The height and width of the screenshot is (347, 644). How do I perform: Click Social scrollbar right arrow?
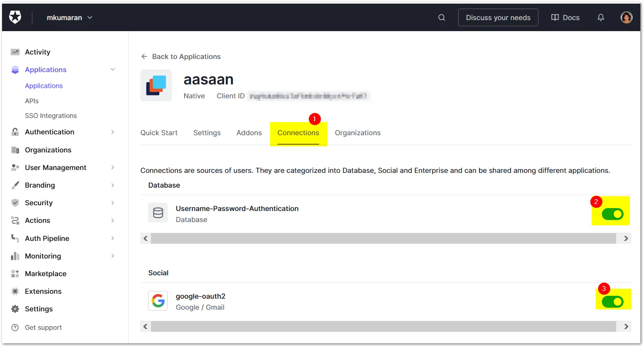tap(626, 327)
